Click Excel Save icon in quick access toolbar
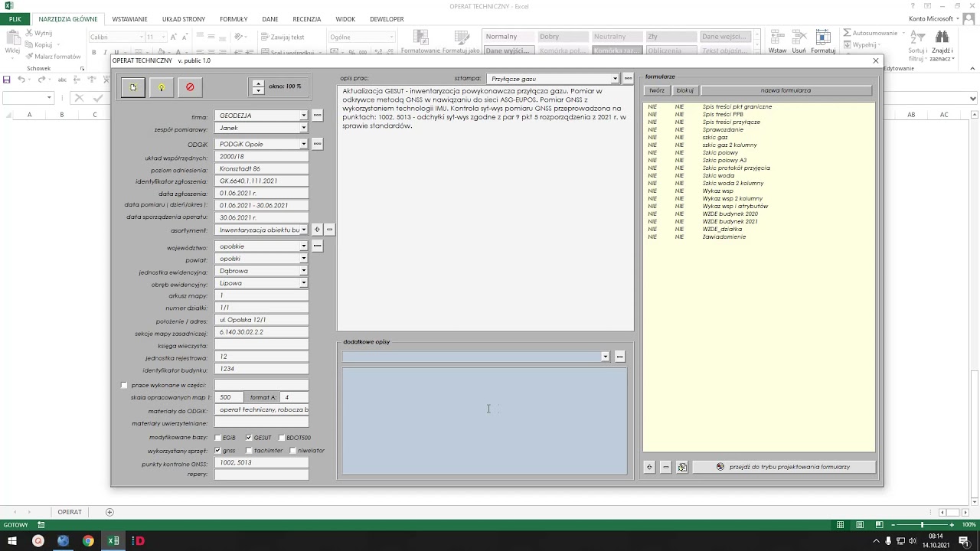 (x=7, y=80)
